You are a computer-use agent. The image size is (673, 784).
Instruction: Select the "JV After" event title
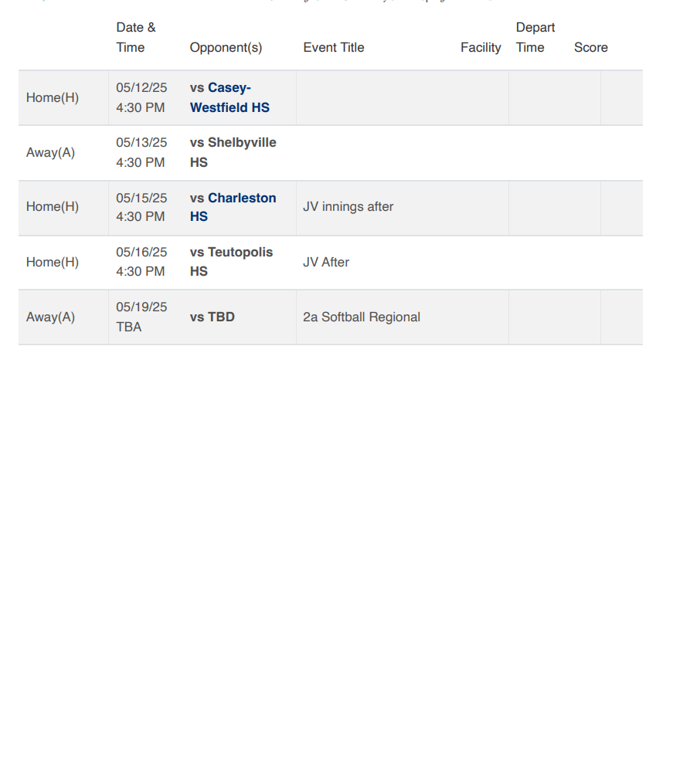point(326,262)
